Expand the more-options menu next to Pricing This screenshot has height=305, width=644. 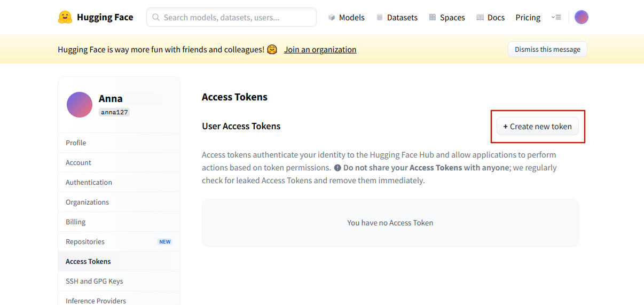point(556,18)
